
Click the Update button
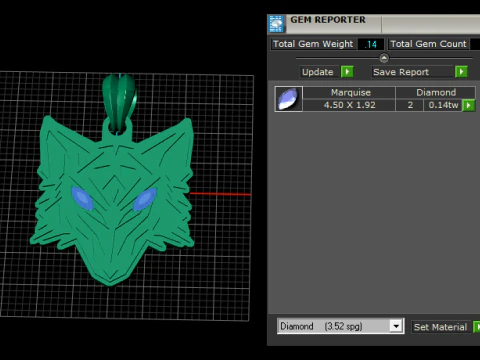318,72
